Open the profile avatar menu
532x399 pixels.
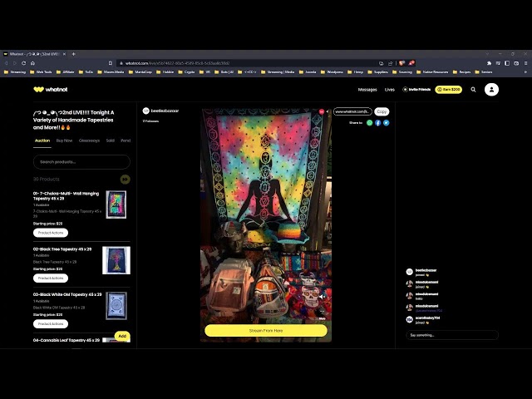coord(491,90)
